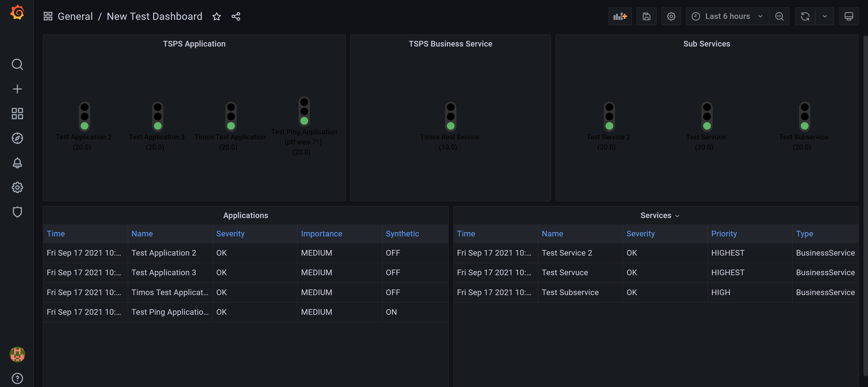Sort Services table by Time
Viewport: 868px width, 387px height.
click(x=466, y=233)
